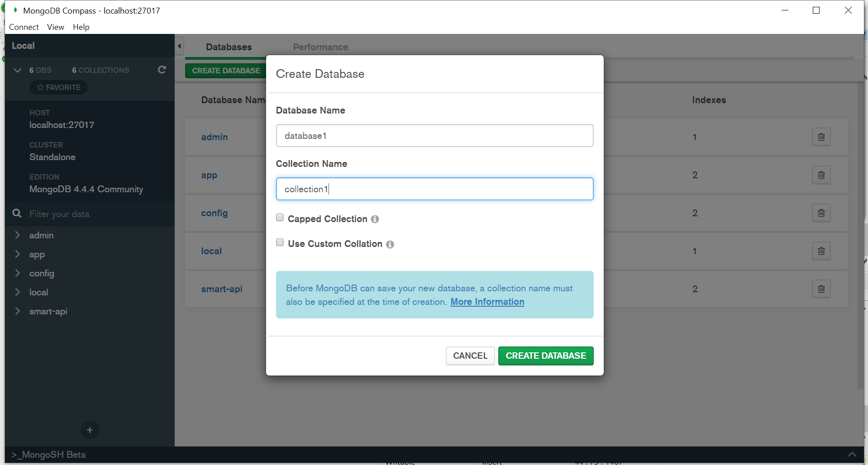
Task: Expand the MongoSH Beta shell chevron
Action: 852,455
